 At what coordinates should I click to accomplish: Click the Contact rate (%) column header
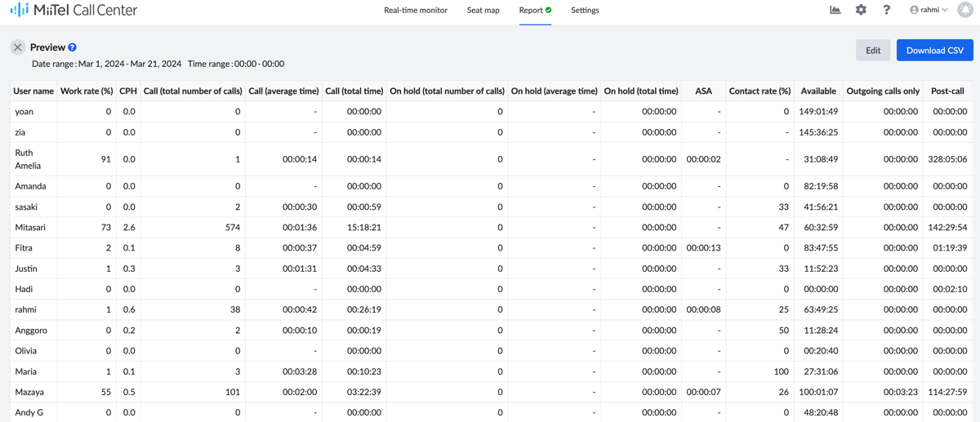click(759, 91)
